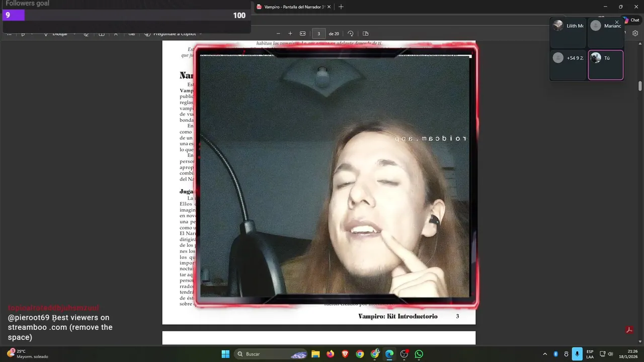Expand the hidden system tray icons chevron
The image size is (644, 362).
click(545, 354)
